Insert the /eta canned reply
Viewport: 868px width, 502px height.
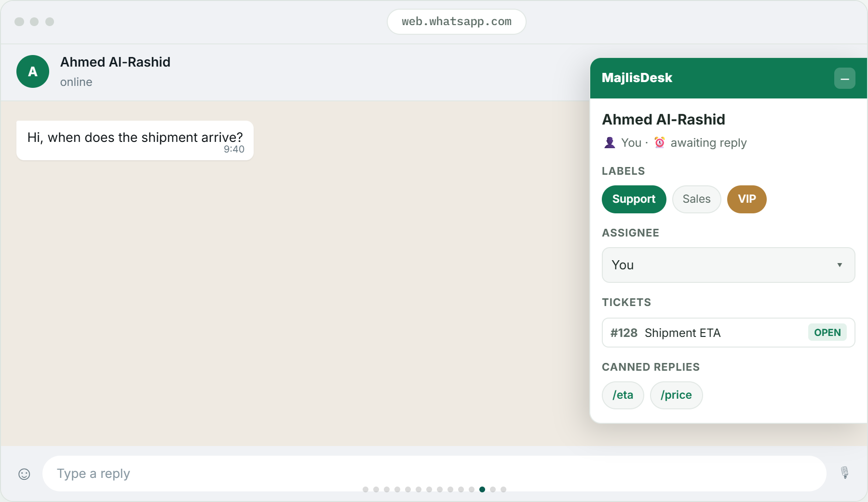(623, 395)
